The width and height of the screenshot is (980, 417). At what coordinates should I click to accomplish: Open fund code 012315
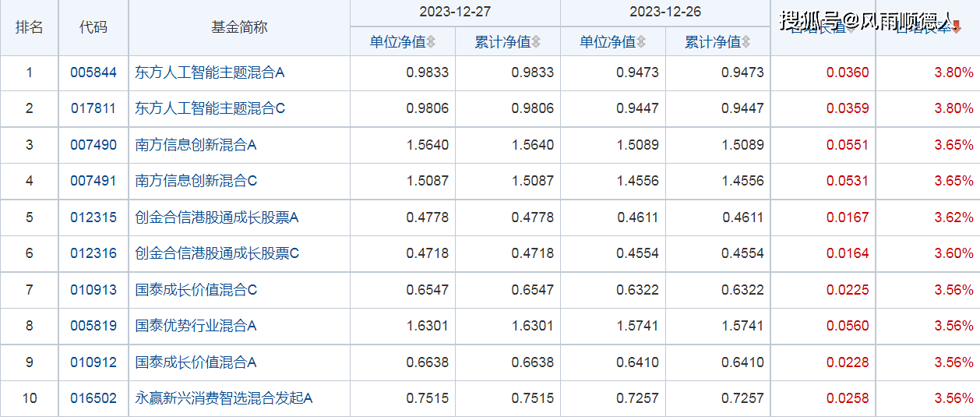point(93,217)
